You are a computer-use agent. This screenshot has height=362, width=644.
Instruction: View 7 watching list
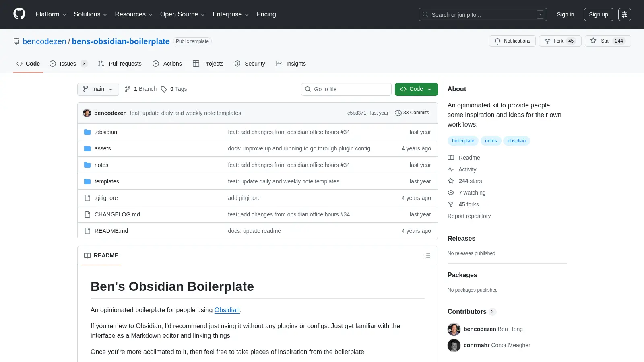[x=467, y=193]
